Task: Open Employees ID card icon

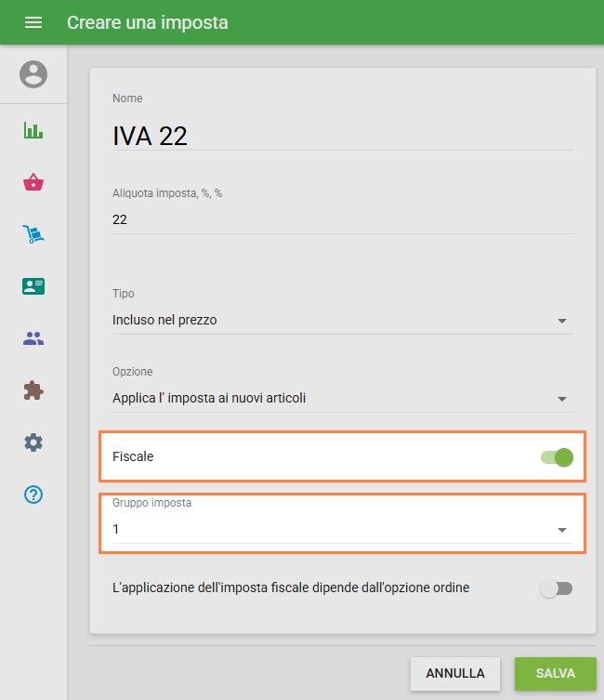Action: point(33,286)
